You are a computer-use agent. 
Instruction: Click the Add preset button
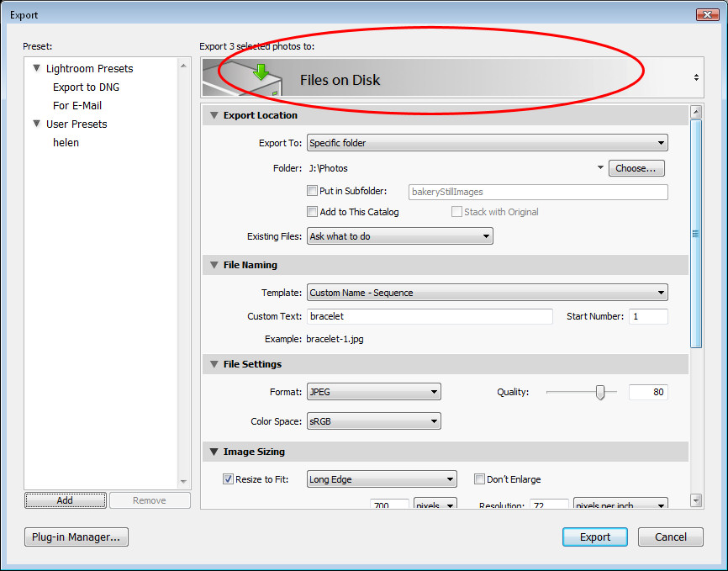(x=65, y=500)
